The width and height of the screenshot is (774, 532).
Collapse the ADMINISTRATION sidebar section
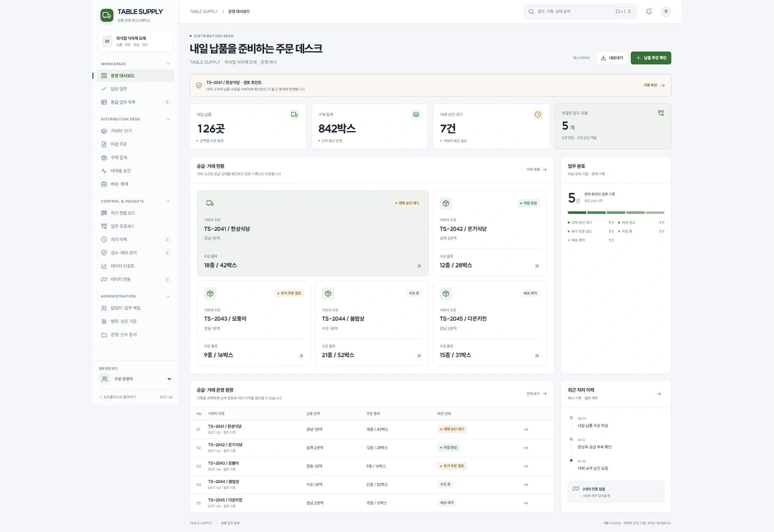(168, 296)
